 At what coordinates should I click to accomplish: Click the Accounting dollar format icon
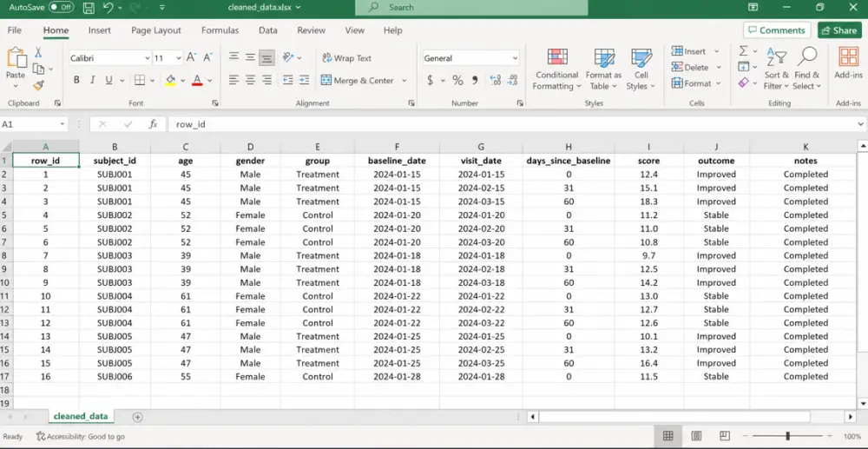tap(431, 80)
